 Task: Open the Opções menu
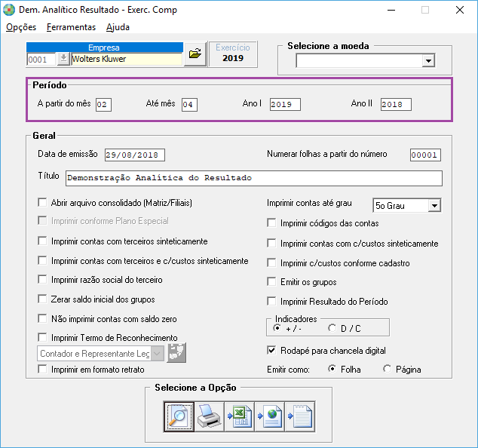(21, 27)
